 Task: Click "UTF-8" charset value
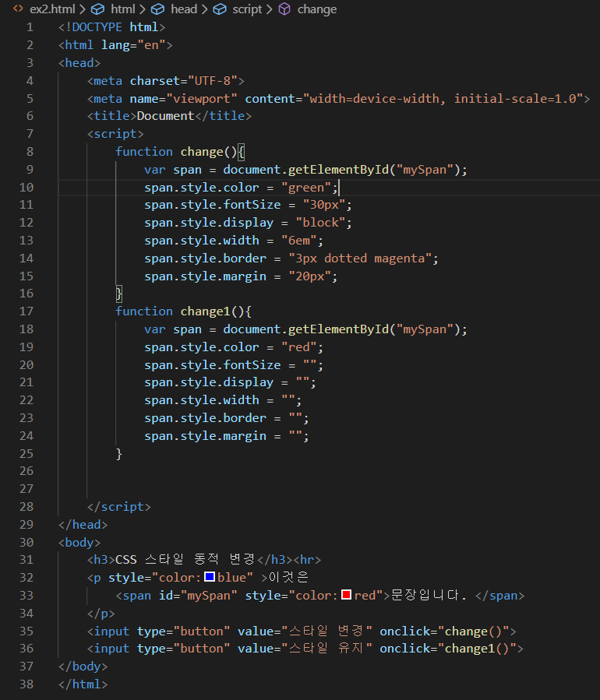[213, 81]
